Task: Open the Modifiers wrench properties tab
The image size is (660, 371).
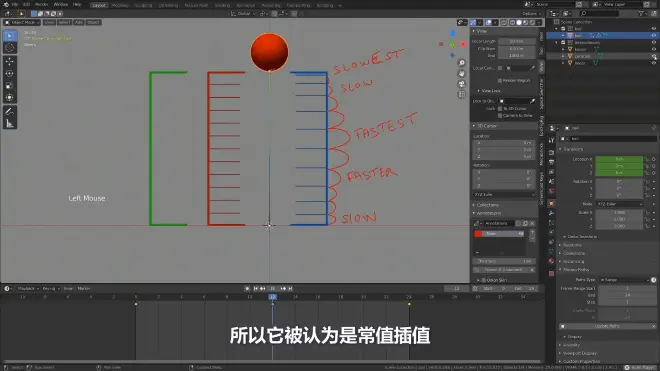Action: (551, 213)
